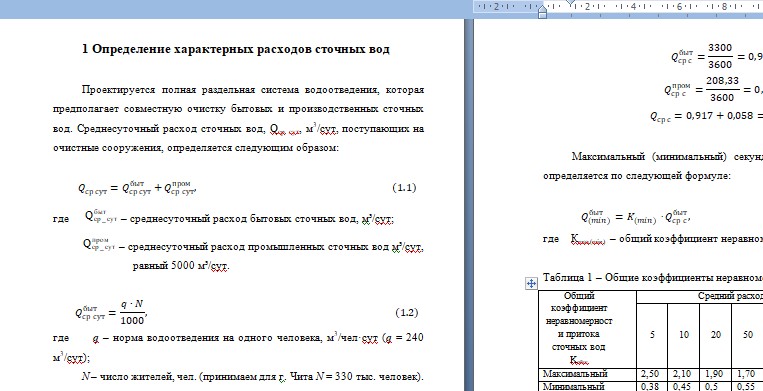Click the fraction q·N over 1000
The width and height of the screenshot is (763, 391).
click(132, 312)
